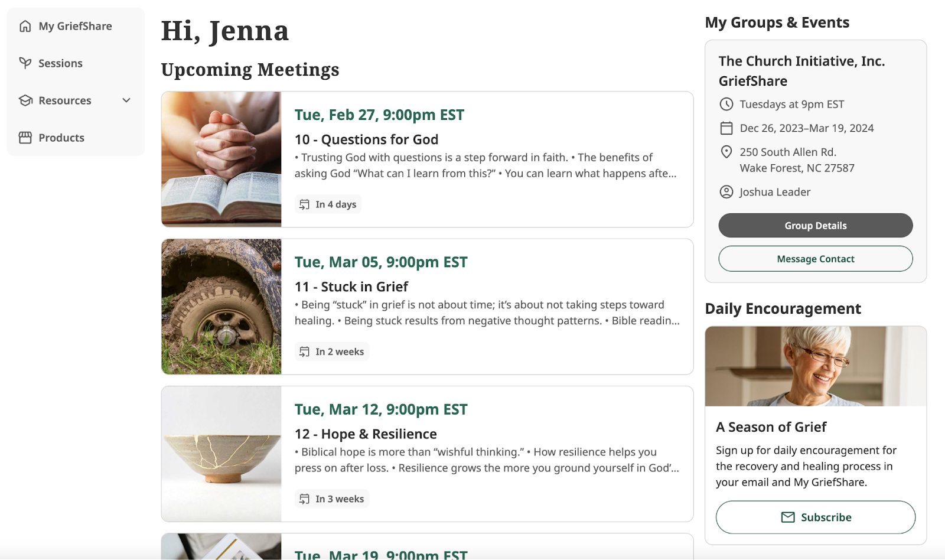945x560 pixels.
Task: Click the Daily Encouragement woman photo
Action: click(816, 366)
